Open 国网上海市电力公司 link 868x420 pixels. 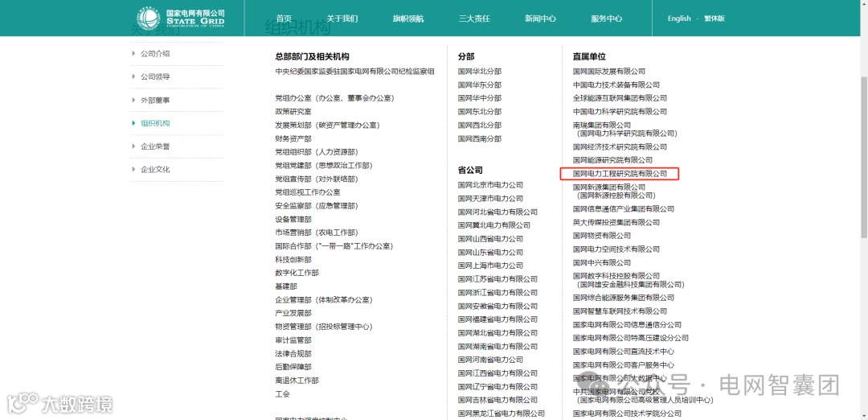pos(490,266)
